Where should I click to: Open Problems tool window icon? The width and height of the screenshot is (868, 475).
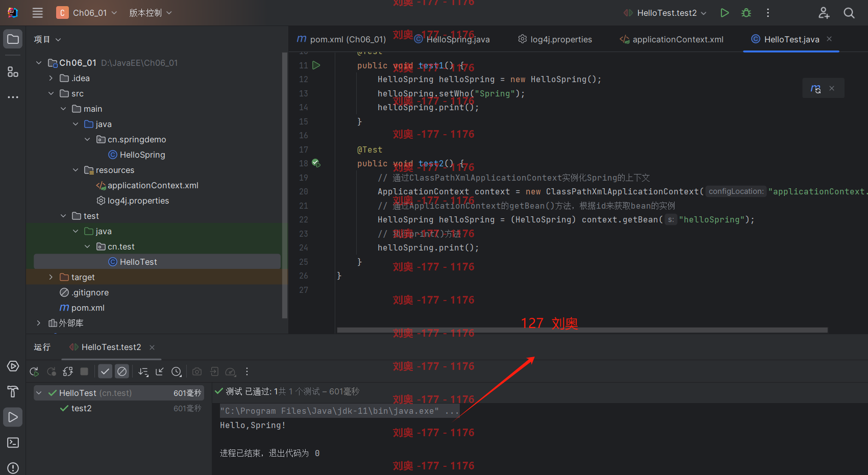pyautogui.click(x=13, y=467)
